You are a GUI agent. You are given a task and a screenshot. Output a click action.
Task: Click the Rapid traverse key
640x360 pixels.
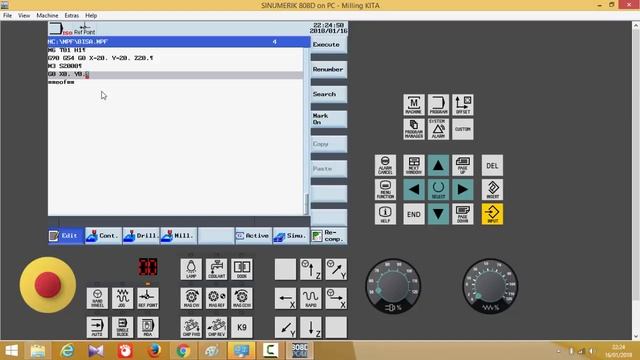[311, 298]
